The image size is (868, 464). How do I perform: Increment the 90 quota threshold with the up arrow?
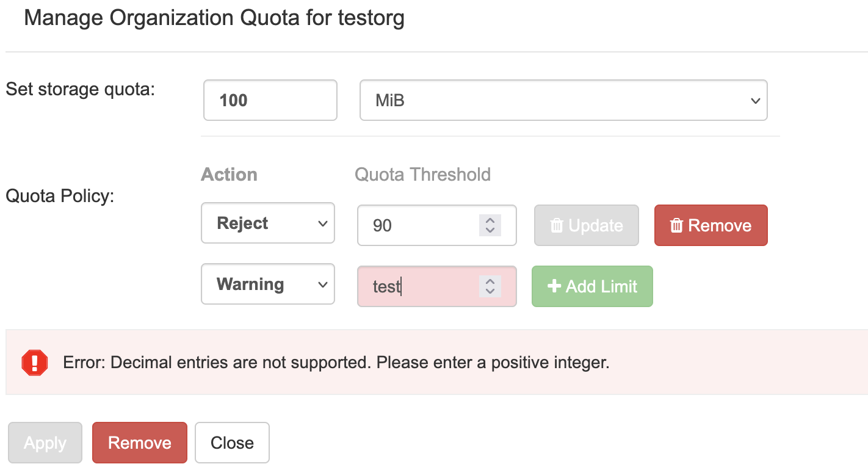tap(490, 220)
